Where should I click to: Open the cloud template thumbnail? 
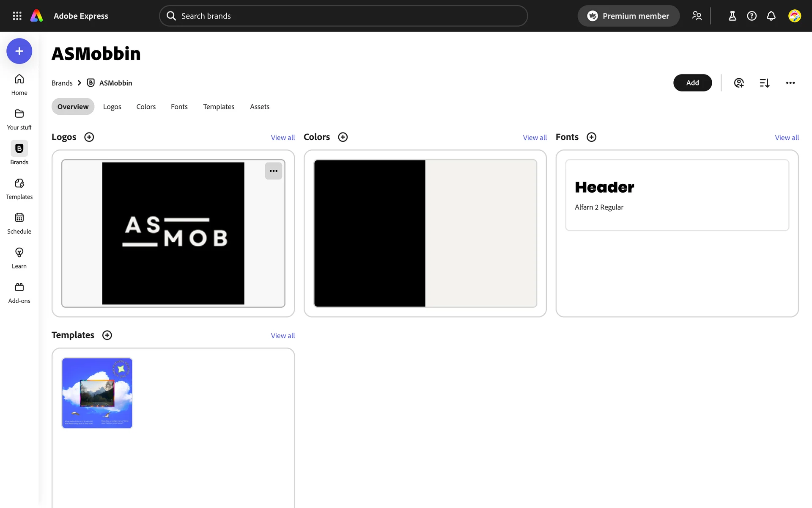[97, 393]
